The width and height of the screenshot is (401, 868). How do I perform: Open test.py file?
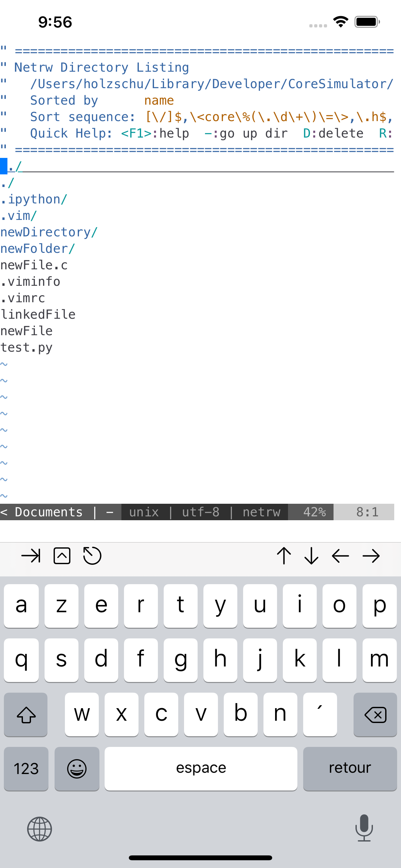[26, 348]
